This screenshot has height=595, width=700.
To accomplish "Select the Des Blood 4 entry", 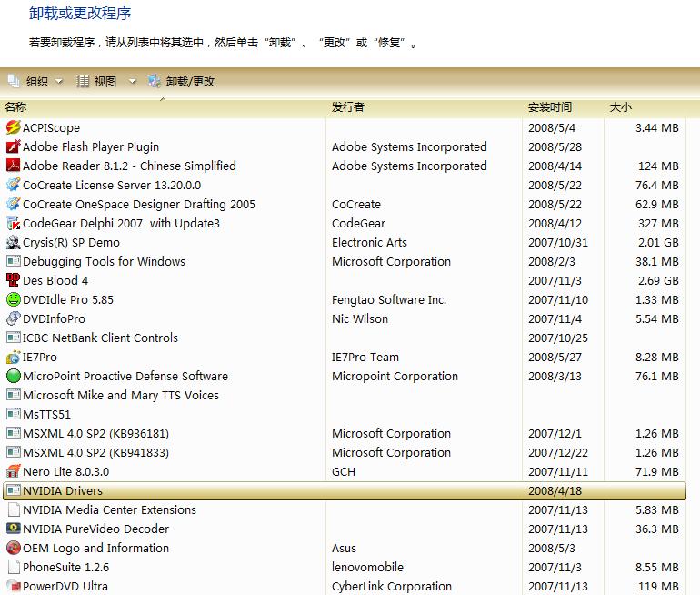I will [55, 280].
